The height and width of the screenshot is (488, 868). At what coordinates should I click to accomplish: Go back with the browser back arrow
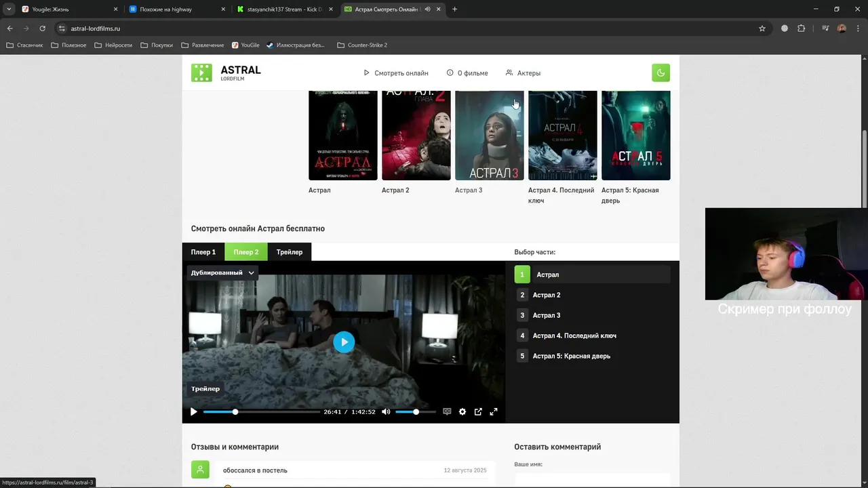[10, 28]
